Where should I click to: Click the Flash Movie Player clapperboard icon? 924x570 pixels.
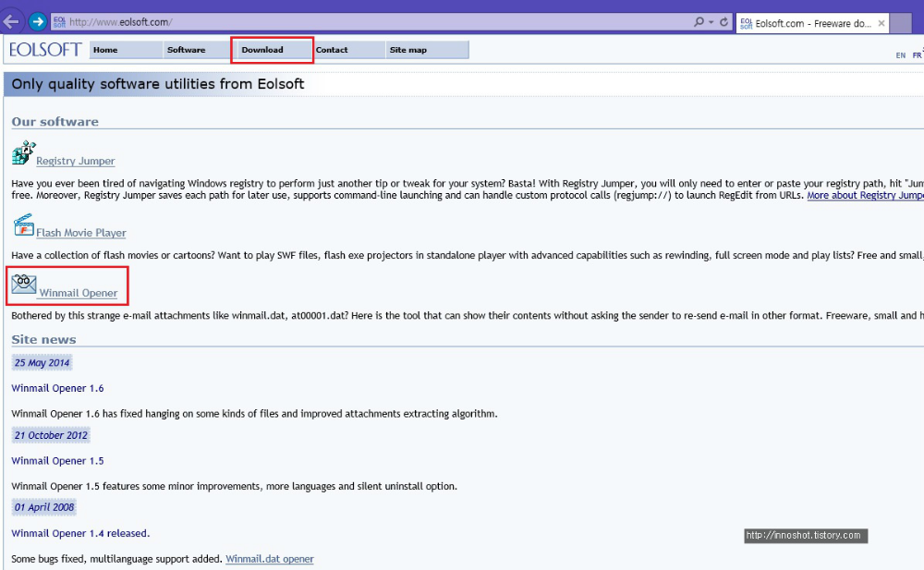click(x=23, y=225)
